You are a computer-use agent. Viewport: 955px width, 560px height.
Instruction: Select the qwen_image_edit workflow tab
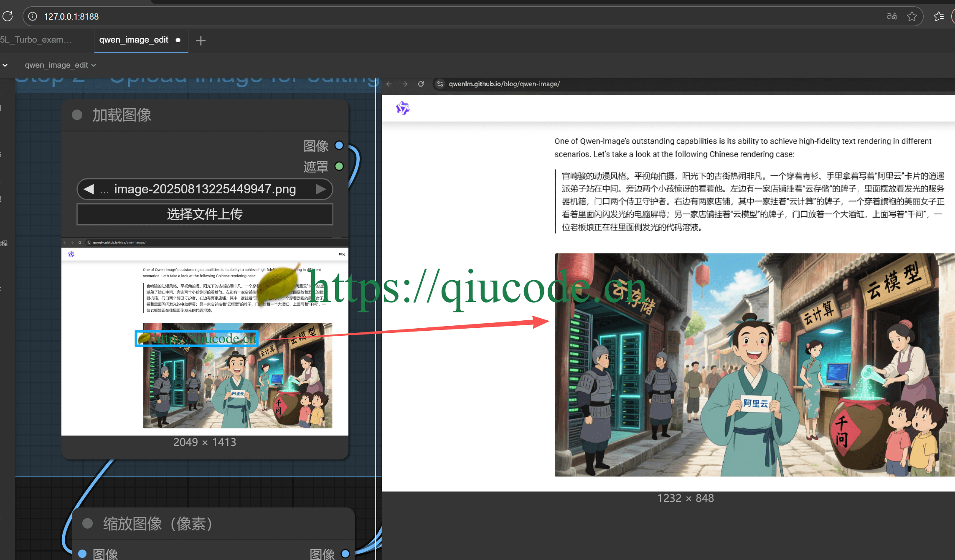pyautogui.click(x=141, y=40)
